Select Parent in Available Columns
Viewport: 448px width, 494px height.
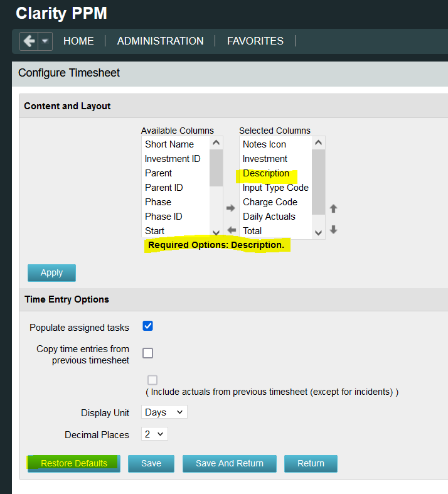click(175, 173)
